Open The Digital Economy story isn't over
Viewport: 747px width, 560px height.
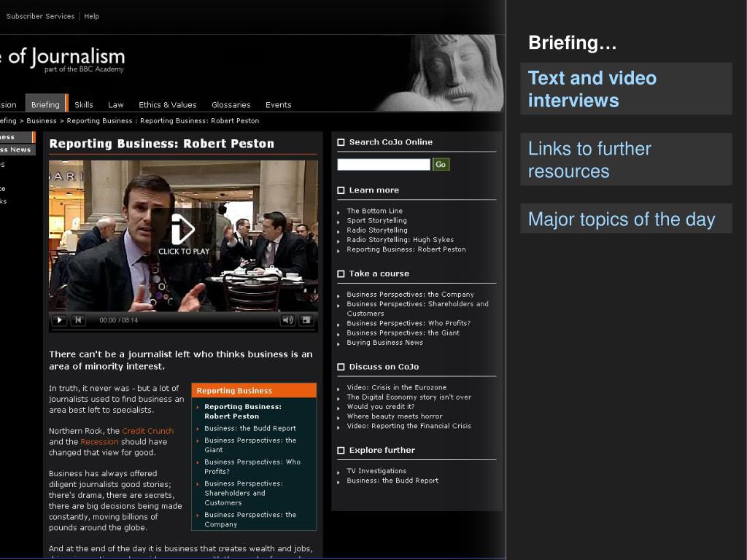point(409,397)
